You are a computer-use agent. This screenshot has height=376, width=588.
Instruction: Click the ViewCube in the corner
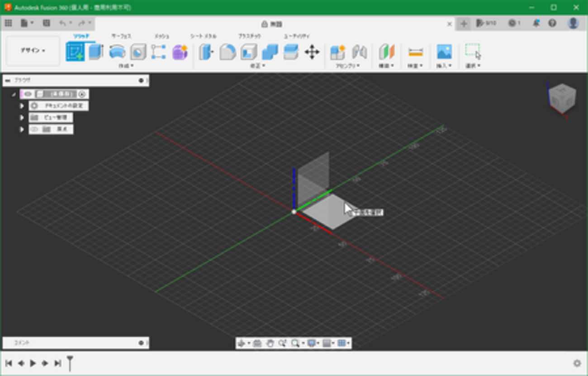pyautogui.click(x=562, y=96)
